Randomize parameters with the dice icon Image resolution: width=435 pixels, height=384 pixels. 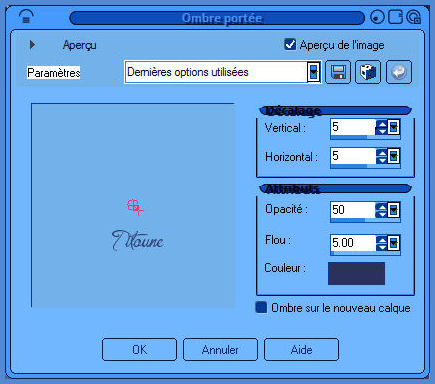tap(368, 72)
